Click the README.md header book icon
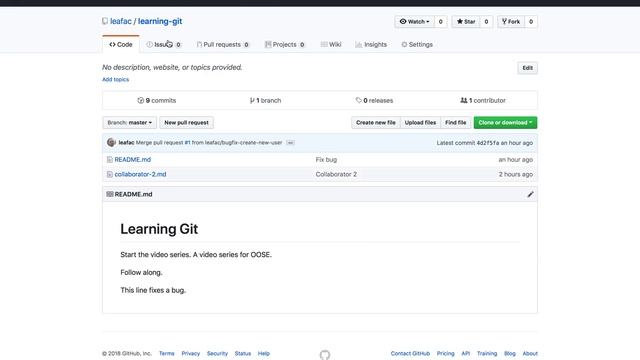 pos(109,194)
